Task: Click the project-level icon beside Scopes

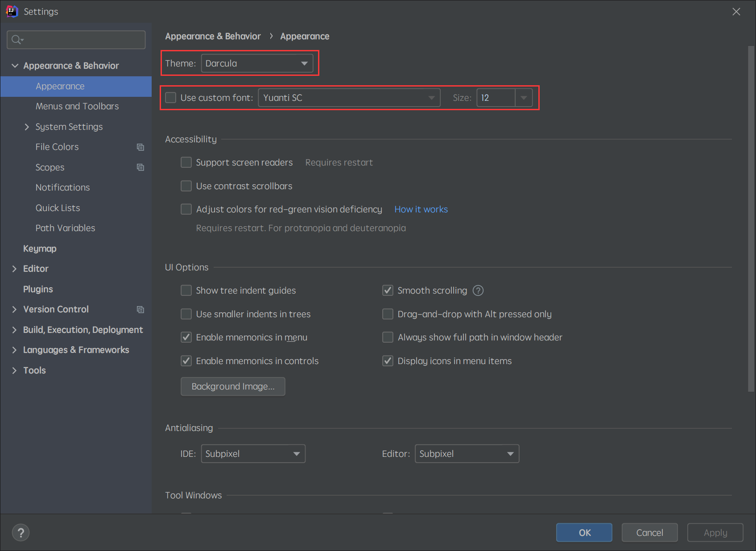Action: (140, 167)
